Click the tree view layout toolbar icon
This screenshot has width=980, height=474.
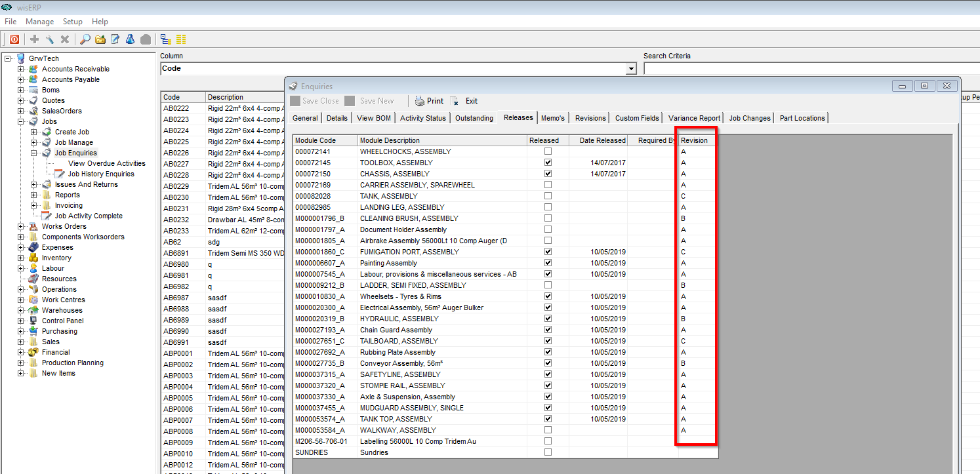165,39
